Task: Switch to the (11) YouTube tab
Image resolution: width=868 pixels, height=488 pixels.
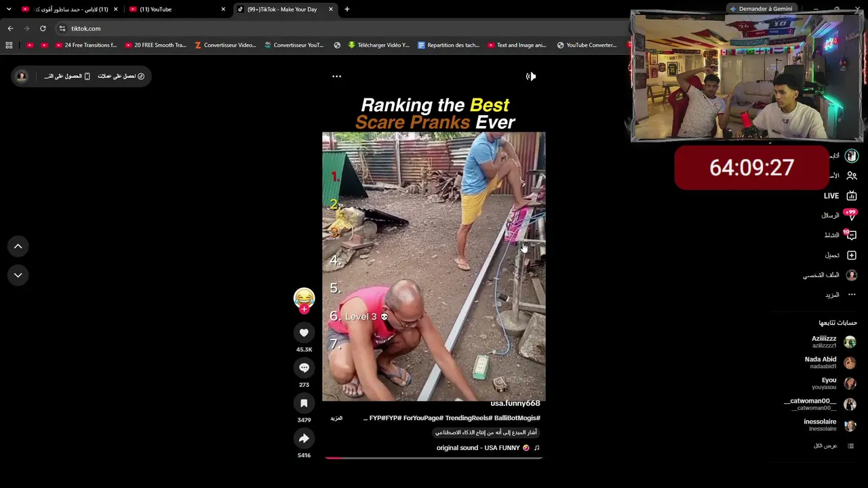Action: click(175, 9)
